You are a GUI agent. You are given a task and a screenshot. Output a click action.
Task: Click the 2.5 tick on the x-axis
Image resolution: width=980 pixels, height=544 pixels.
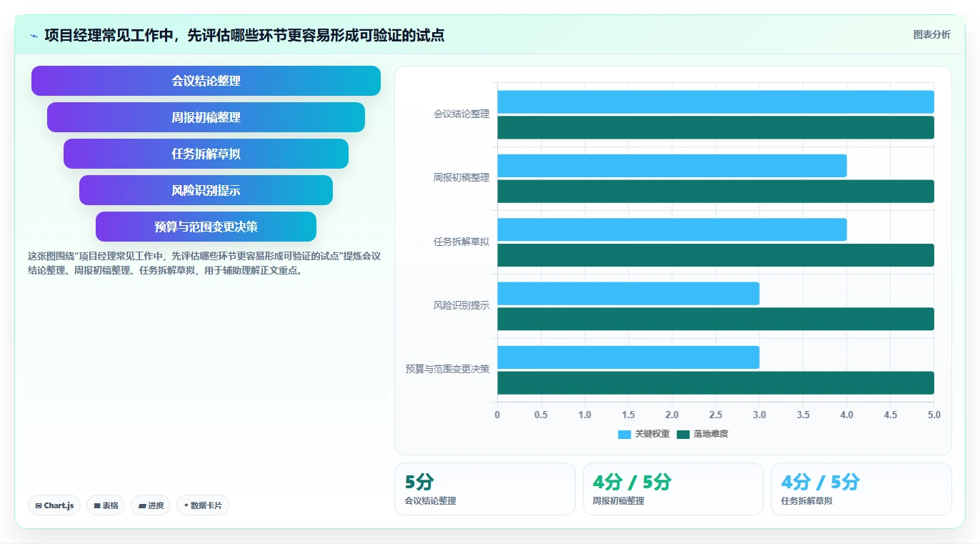point(716,415)
